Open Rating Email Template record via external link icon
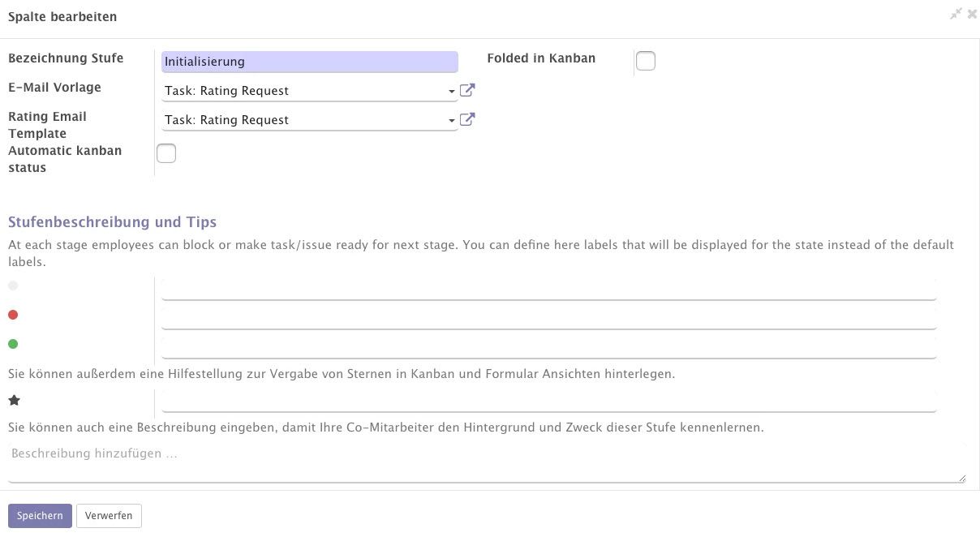The image size is (980, 537). (467, 119)
